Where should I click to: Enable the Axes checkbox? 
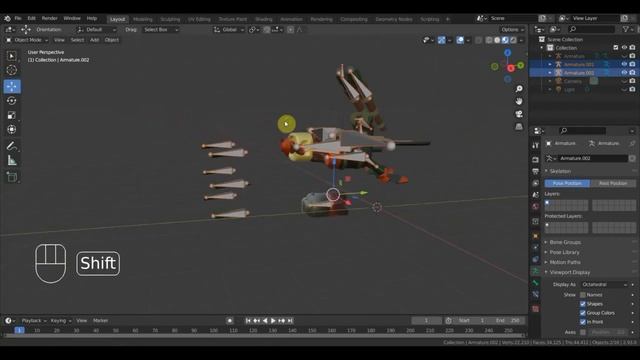(x=583, y=332)
